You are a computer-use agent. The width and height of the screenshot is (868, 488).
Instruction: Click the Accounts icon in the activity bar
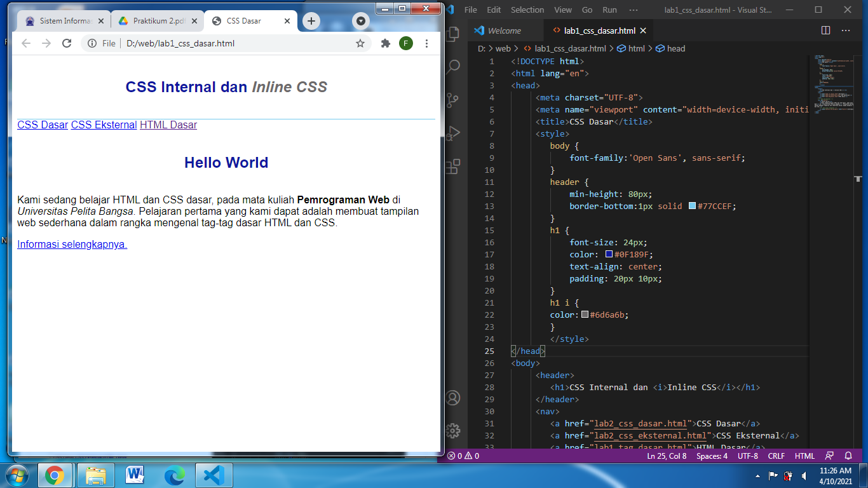452,397
